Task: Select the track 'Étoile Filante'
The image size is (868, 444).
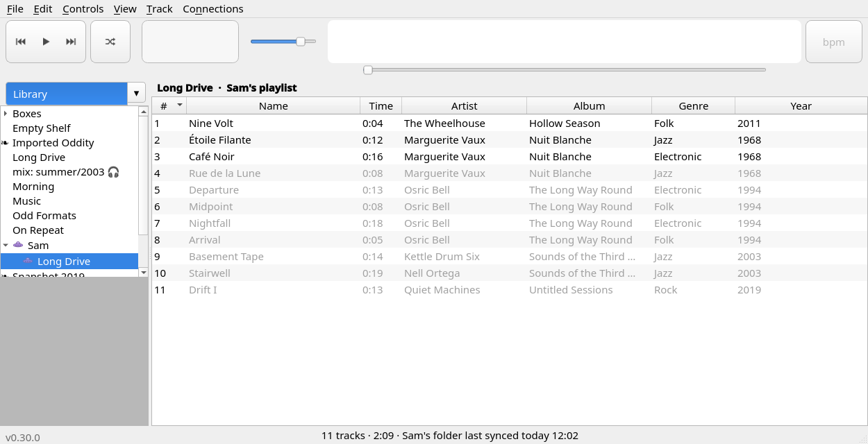Action: [509, 140]
